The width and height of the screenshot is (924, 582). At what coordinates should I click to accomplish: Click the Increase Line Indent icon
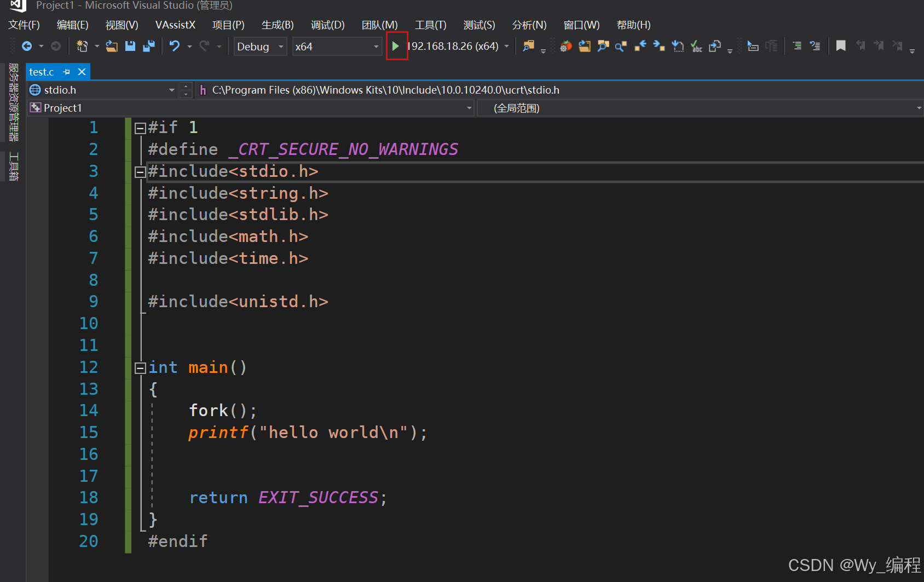[815, 47]
